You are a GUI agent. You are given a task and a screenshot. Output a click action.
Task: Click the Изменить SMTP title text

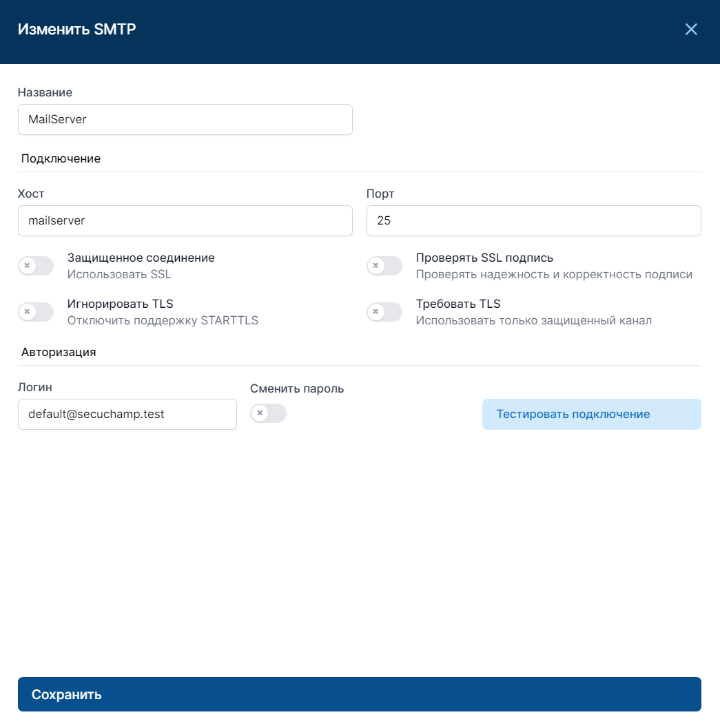point(76,29)
